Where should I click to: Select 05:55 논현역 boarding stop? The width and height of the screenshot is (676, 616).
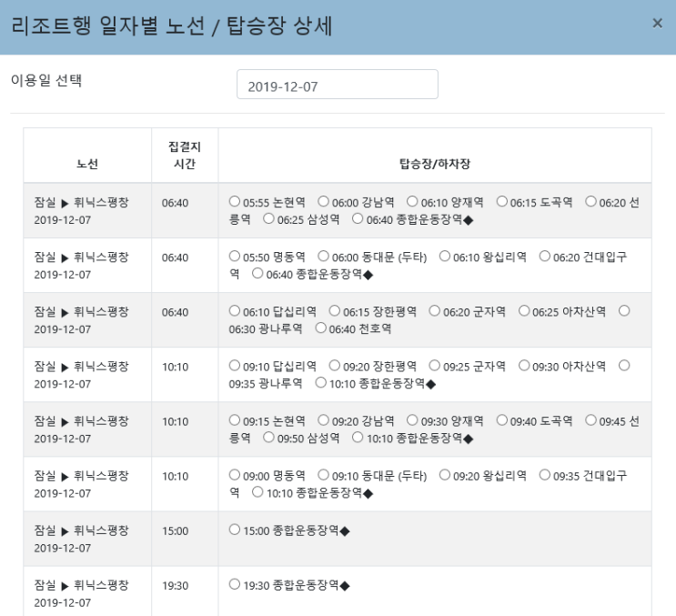(235, 201)
